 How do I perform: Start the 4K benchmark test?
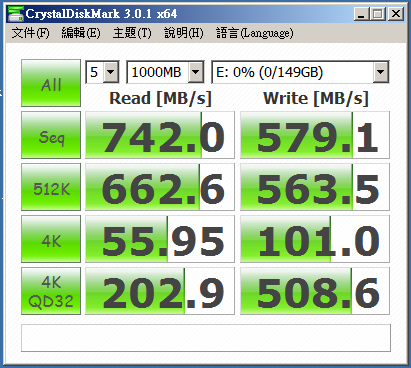point(51,239)
